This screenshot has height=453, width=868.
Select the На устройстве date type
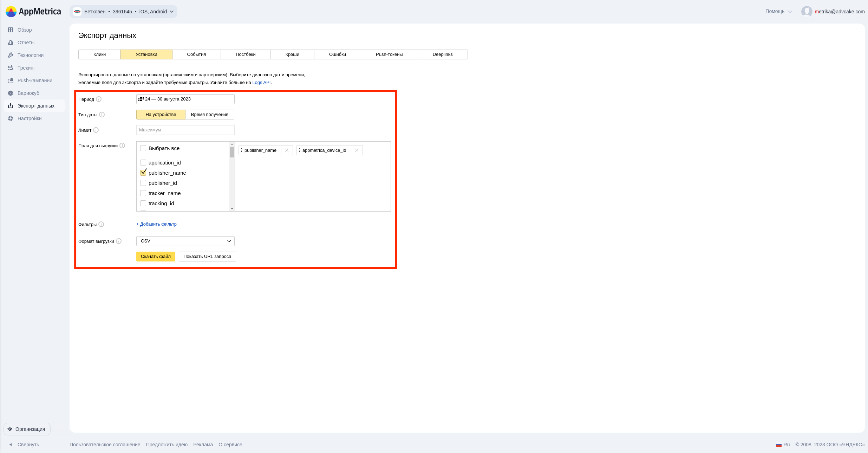tap(161, 115)
